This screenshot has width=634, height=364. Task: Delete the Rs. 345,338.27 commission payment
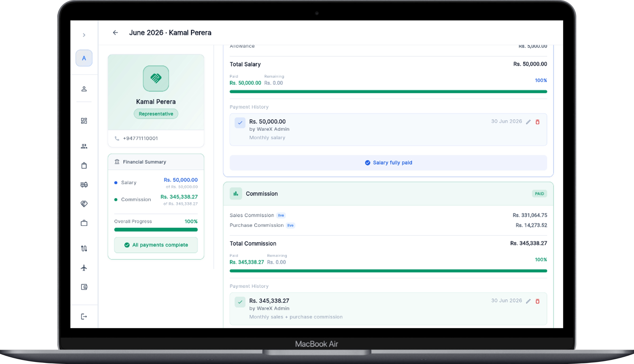coord(538,301)
